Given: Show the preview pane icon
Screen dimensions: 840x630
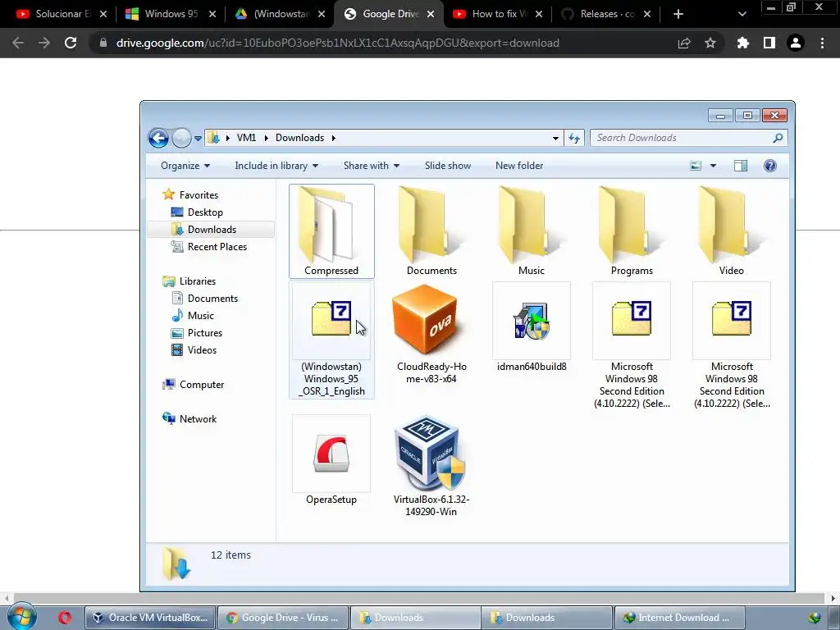Looking at the screenshot, I should click(x=741, y=166).
